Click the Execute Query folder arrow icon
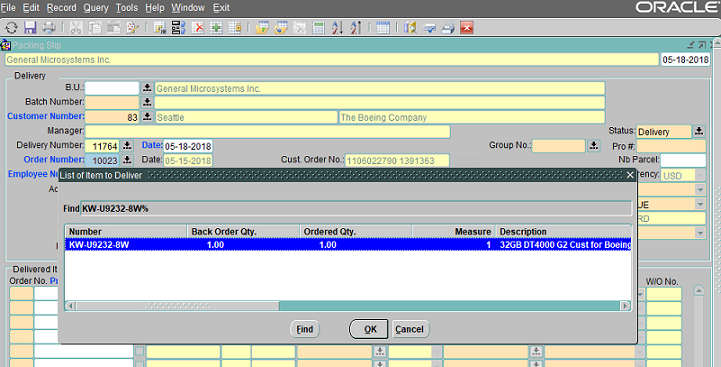The width and height of the screenshot is (721, 367). point(281,28)
